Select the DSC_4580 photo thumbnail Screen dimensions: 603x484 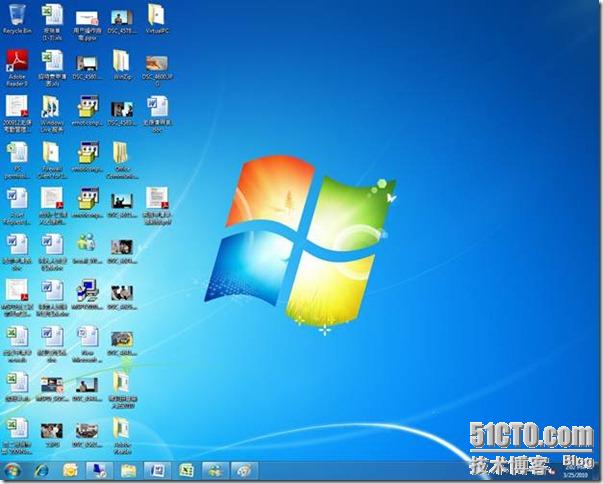pyautogui.click(x=87, y=67)
